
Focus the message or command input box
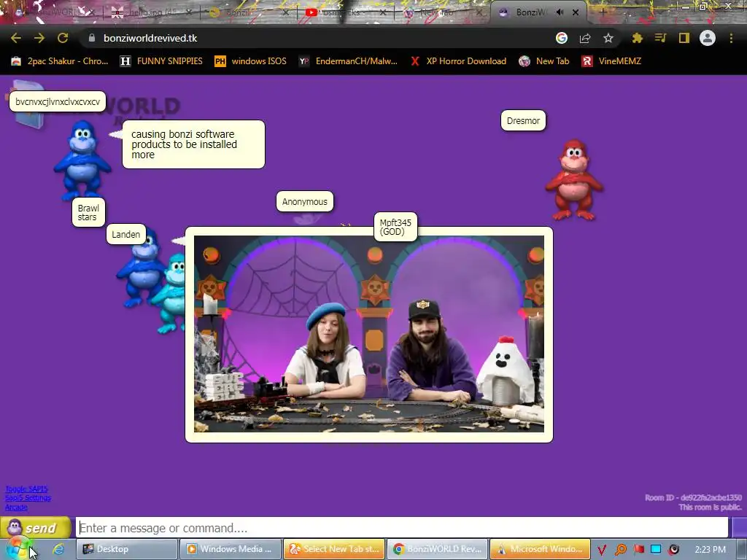click(x=402, y=528)
